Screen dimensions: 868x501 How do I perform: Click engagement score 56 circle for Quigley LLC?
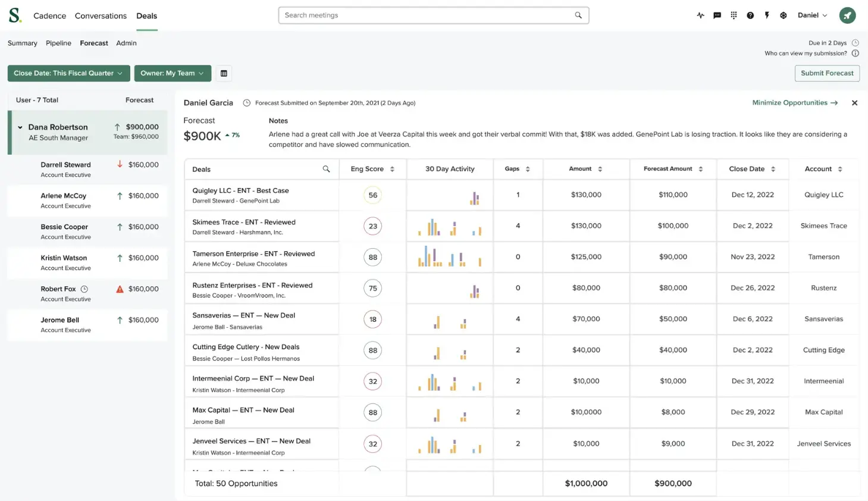tap(373, 195)
